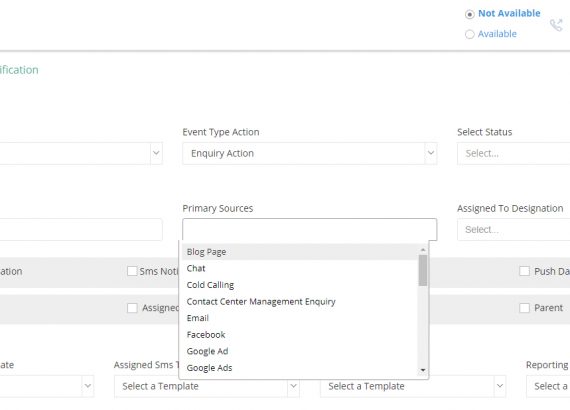Click the Primary Sources search field
The width and height of the screenshot is (570, 410).
(x=310, y=229)
